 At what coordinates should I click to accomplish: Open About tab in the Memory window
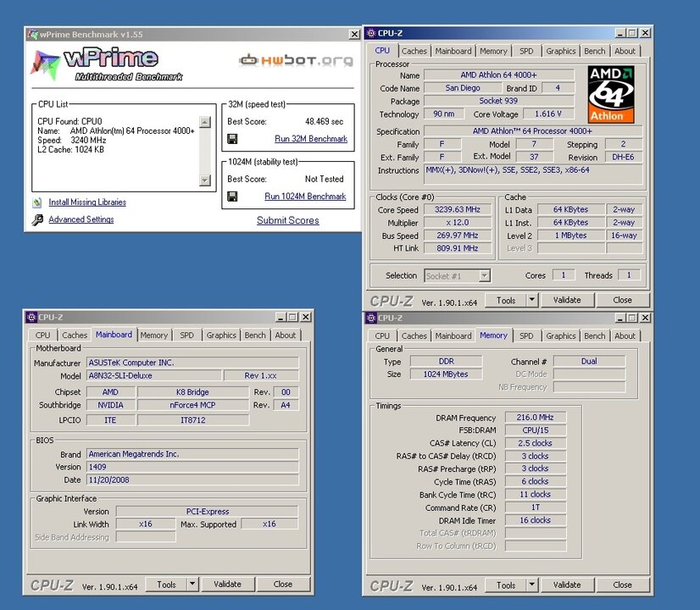click(625, 335)
